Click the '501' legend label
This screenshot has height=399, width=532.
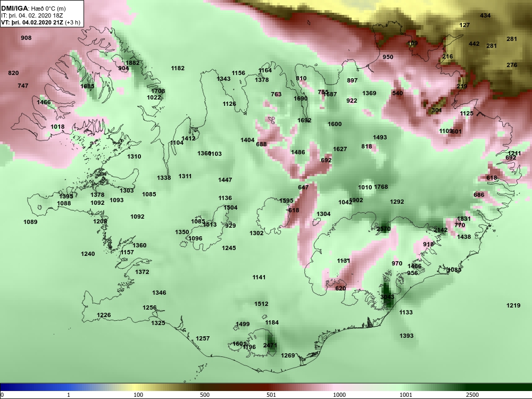tap(271, 395)
